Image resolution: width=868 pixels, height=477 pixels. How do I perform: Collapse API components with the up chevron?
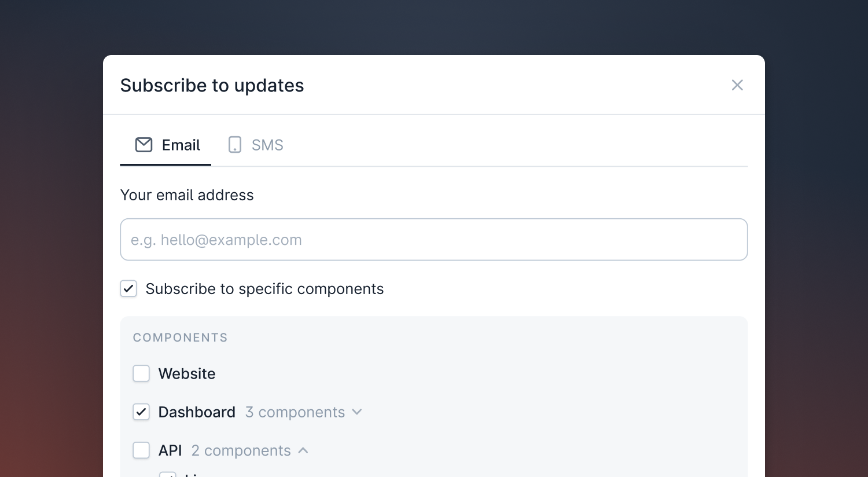click(303, 450)
